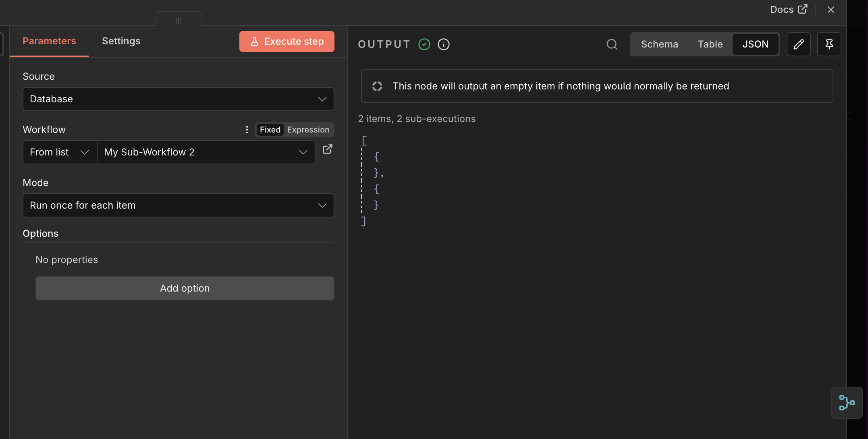868x439 pixels.
Task: Open sub-workflow via external link icon
Action: [328, 149]
